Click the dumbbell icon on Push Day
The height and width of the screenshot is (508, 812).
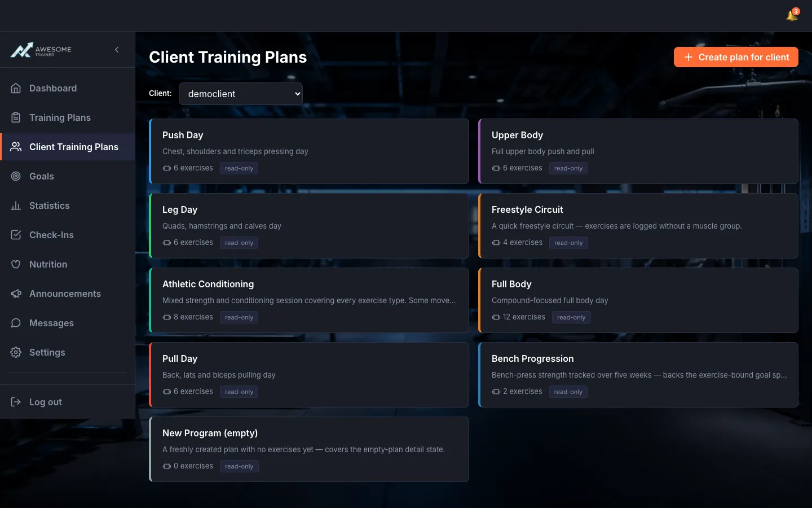[x=167, y=168]
